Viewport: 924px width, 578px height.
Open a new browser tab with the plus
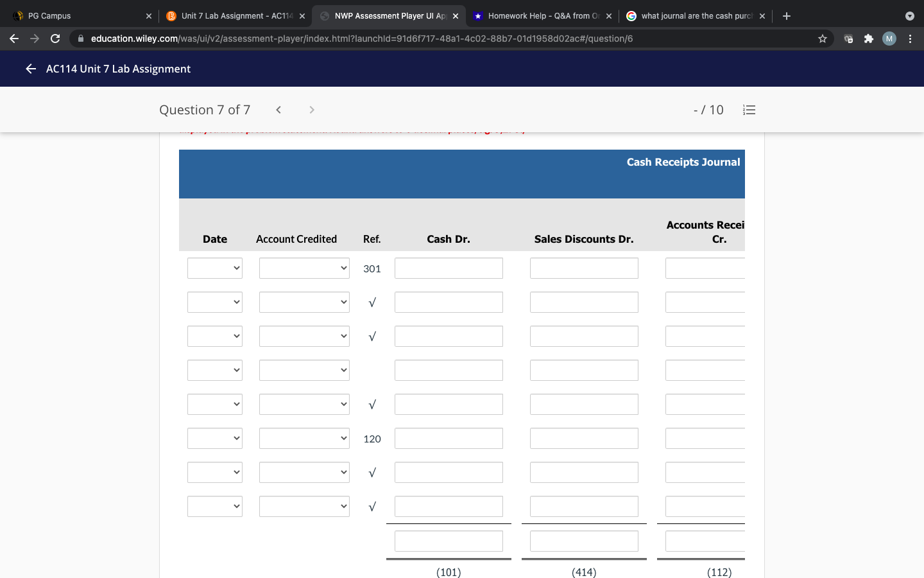[x=787, y=15]
